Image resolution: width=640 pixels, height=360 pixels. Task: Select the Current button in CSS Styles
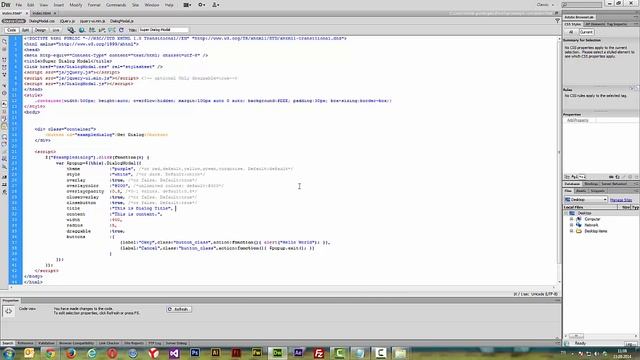586,32
